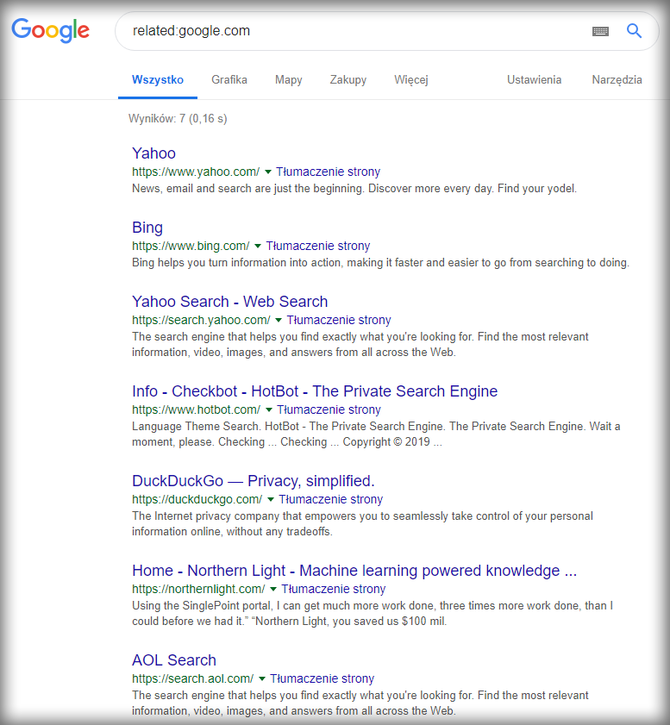Click the Northern Light SinglePoint portal snippet

373,614
